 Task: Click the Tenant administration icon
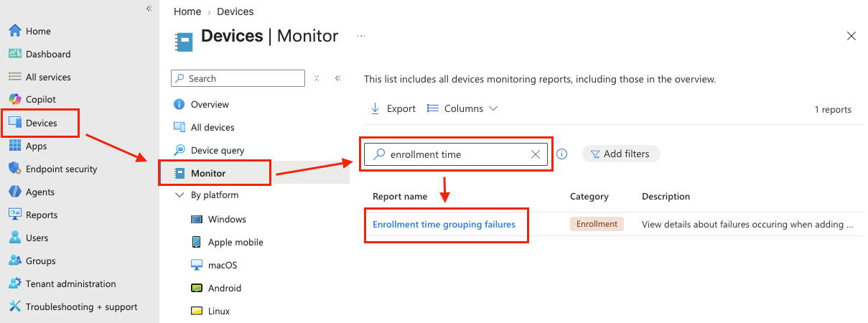coord(14,284)
